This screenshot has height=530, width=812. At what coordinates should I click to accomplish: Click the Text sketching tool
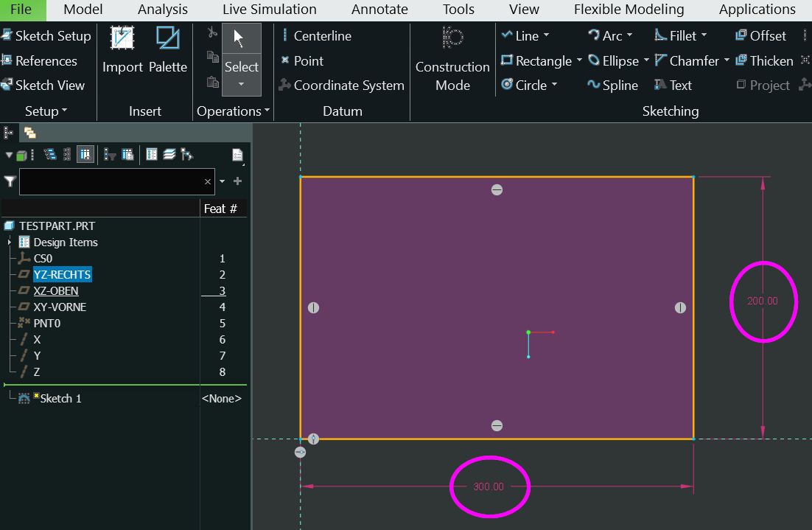click(673, 86)
